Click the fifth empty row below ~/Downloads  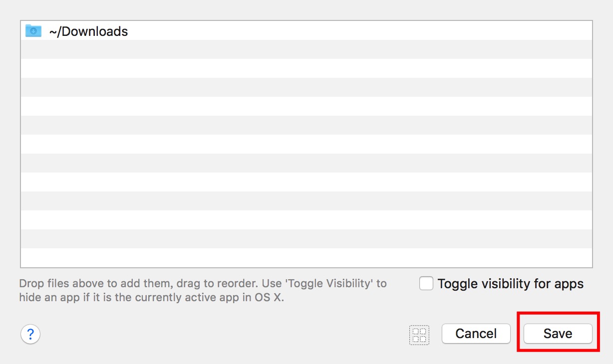pyautogui.click(x=306, y=125)
